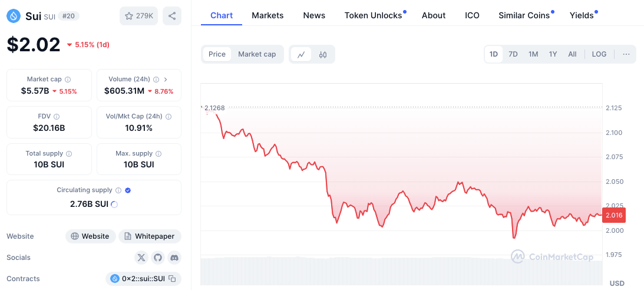This screenshot has height=290, width=644.
Task: Select the Market cap chart toggle
Action: click(x=257, y=54)
